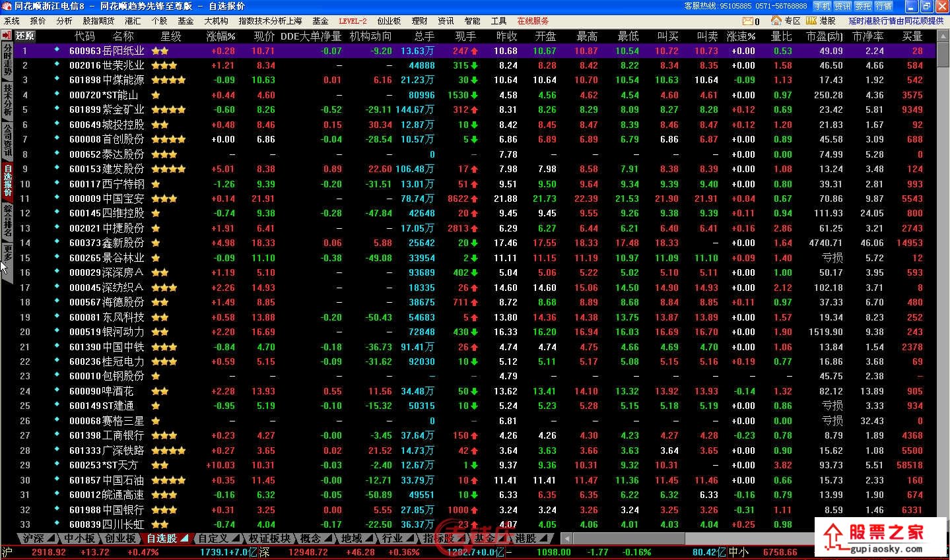950x560 pixels.
Task: Open the 在线服务 link in menu bar
Action: point(533,21)
